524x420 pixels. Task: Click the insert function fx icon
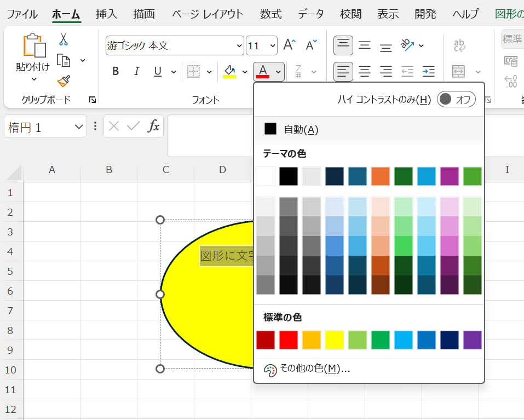tap(154, 126)
